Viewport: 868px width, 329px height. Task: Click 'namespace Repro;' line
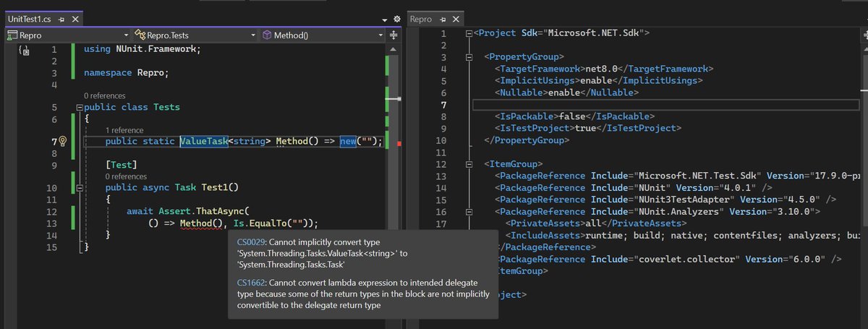pos(126,73)
